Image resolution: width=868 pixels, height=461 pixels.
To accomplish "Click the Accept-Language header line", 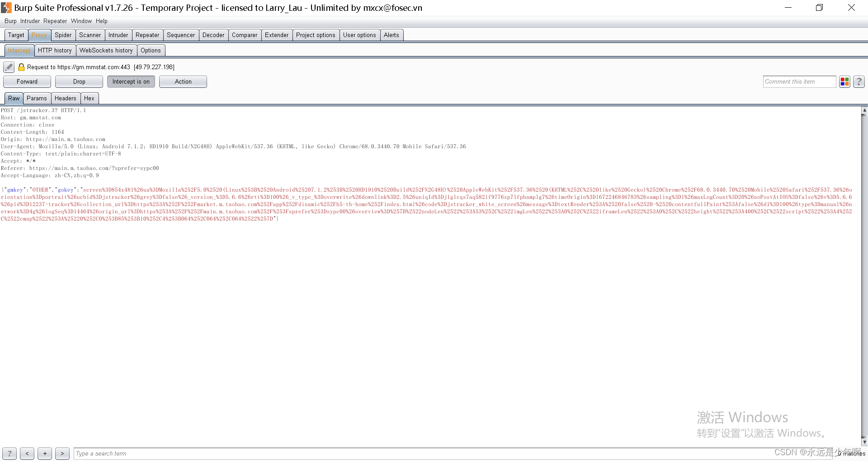I will (x=50, y=175).
